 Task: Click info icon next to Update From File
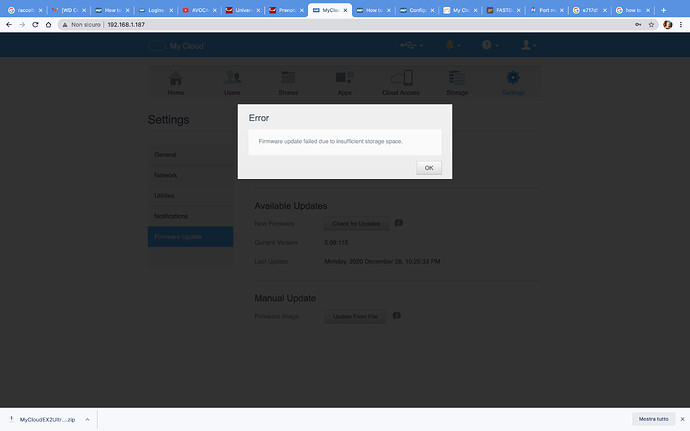coord(396,315)
